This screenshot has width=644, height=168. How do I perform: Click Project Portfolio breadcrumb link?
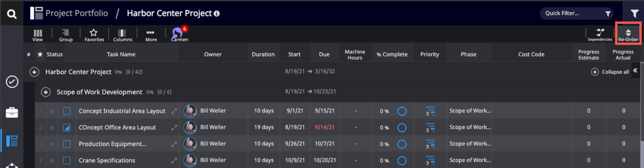point(77,13)
